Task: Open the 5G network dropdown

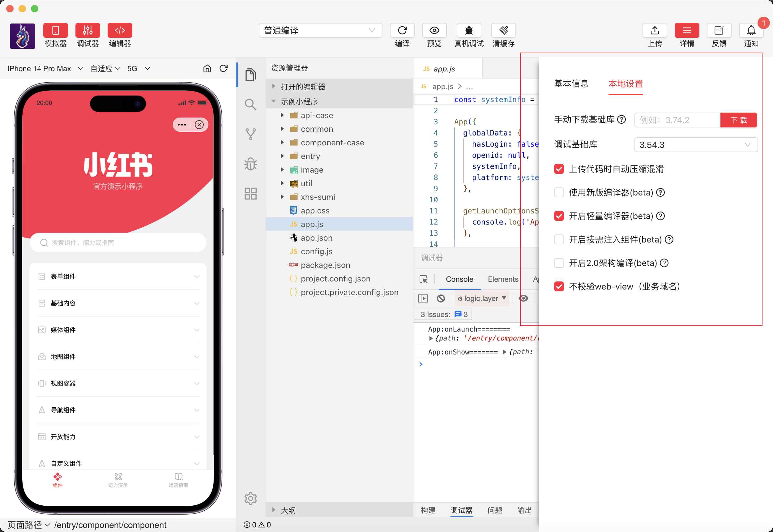Action: click(x=139, y=68)
